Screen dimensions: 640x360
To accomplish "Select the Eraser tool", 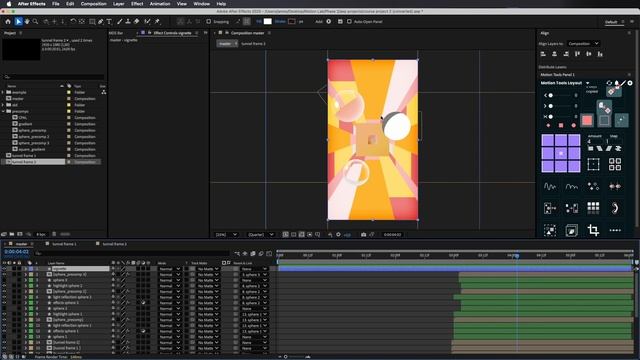I will click(x=136, y=22).
